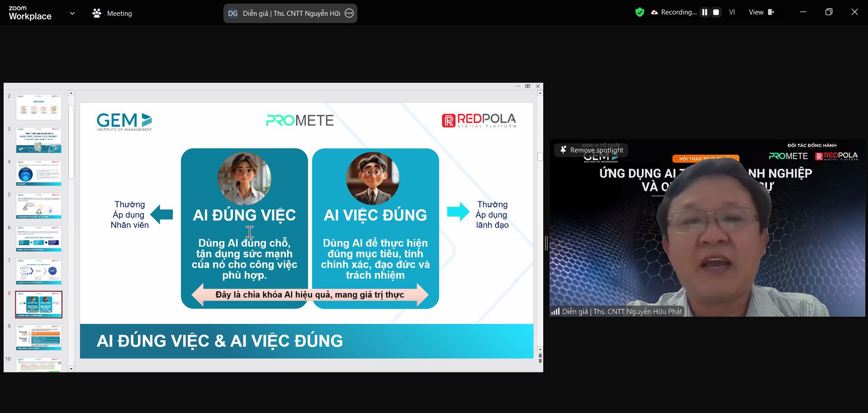
Task: Click the green encryption shield icon
Action: [640, 12]
